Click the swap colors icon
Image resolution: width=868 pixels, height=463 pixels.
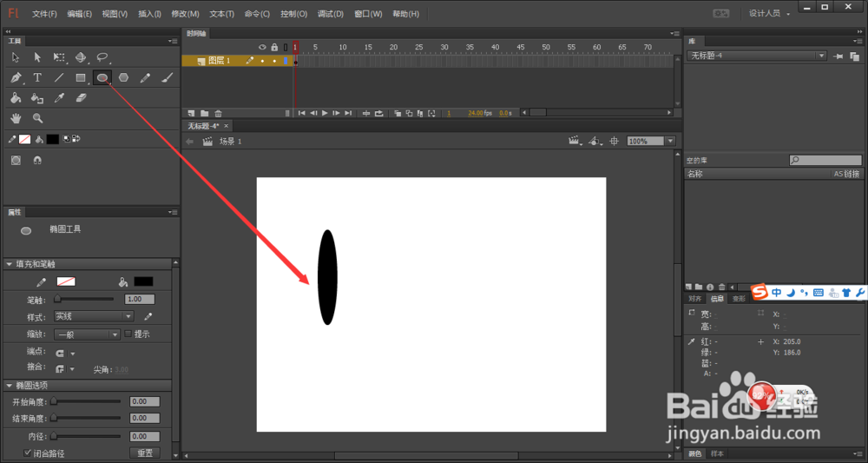click(76, 139)
